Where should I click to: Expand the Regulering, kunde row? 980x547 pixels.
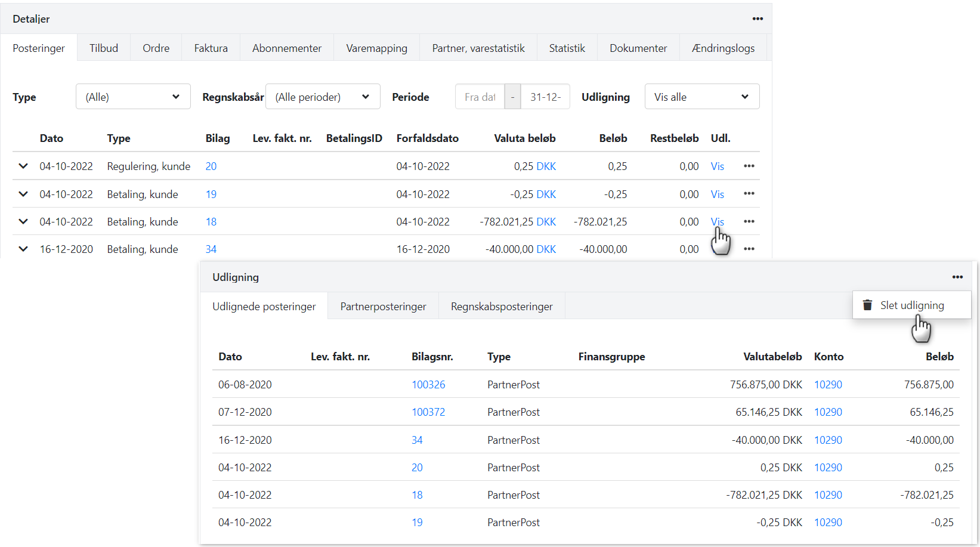(23, 166)
